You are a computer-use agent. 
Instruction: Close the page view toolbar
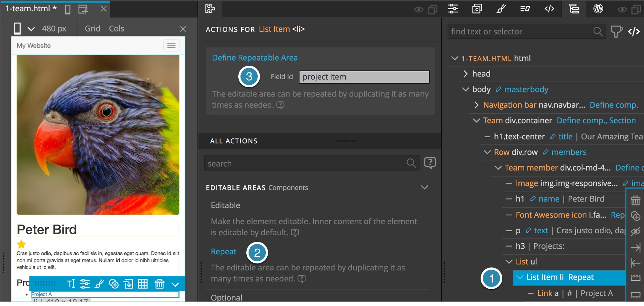(x=183, y=29)
